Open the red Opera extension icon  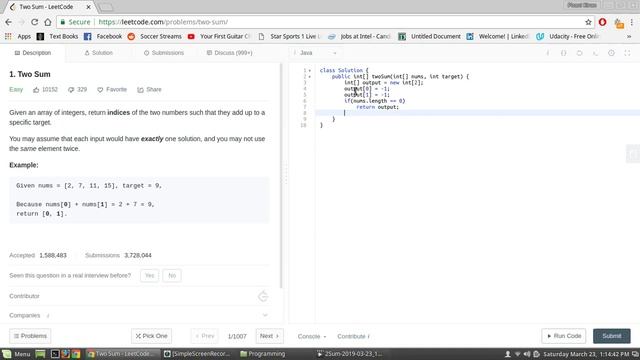click(602, 22)
